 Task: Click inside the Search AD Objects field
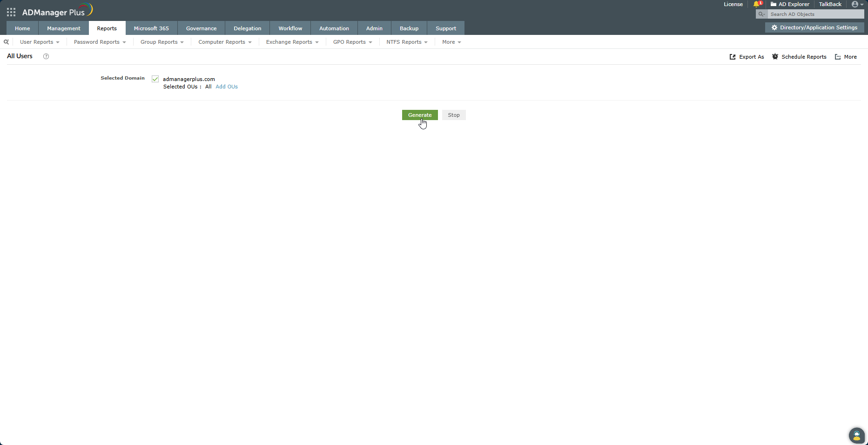point(815,14)
